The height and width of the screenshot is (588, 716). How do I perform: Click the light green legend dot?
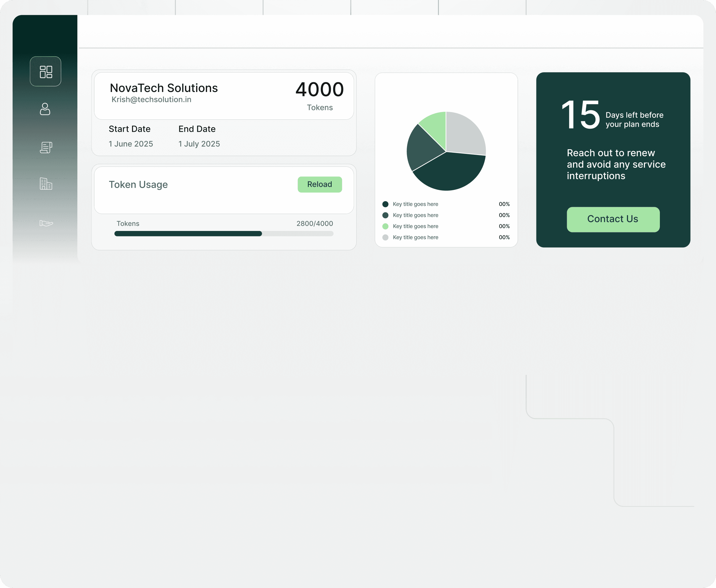click(385, 226)
